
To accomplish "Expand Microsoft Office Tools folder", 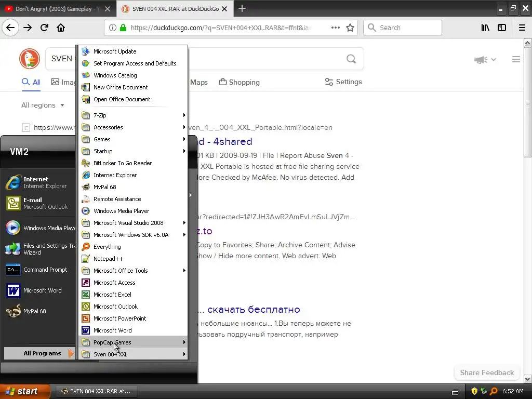I will pyautogui.click(x=133, y=270).
